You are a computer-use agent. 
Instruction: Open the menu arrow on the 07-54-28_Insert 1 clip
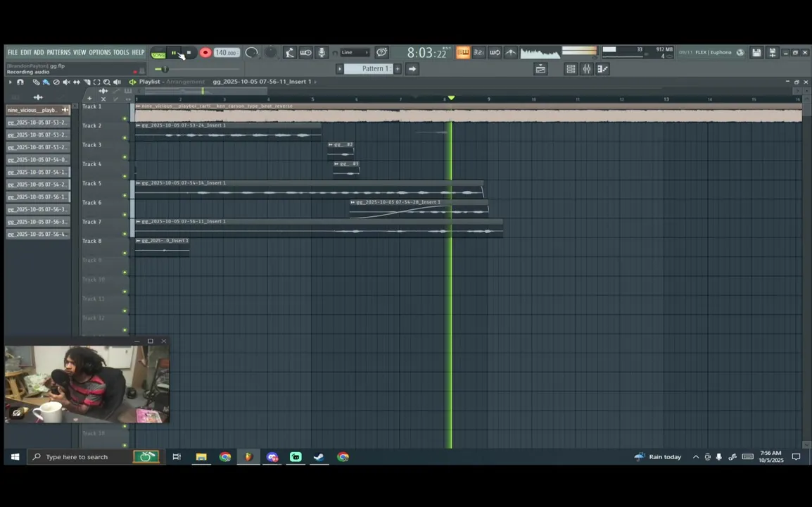[353, 202]
